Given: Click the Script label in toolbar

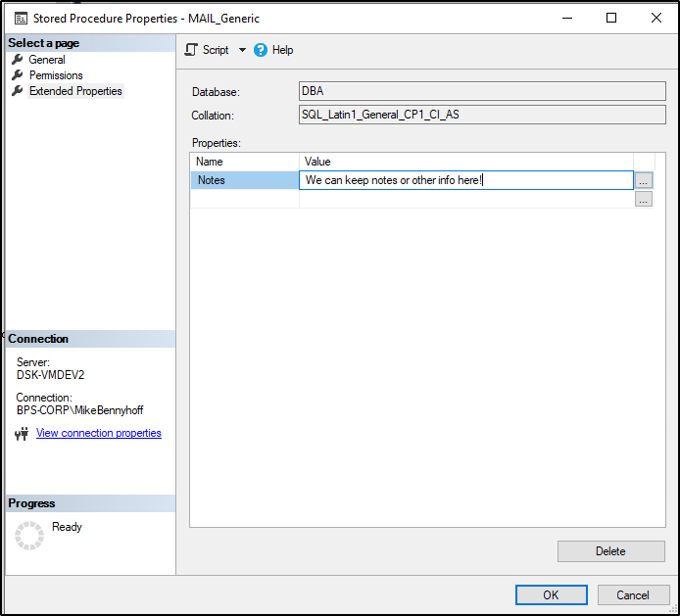Looking at the screenshot, I should pyautogui.click(x=216, y=50).
